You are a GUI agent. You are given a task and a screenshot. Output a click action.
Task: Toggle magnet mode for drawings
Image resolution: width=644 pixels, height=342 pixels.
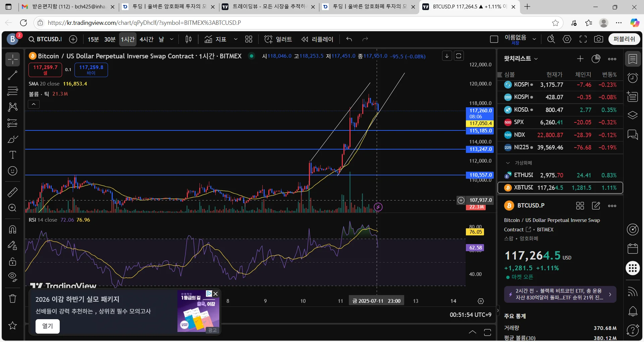click(x=13, y=230)
